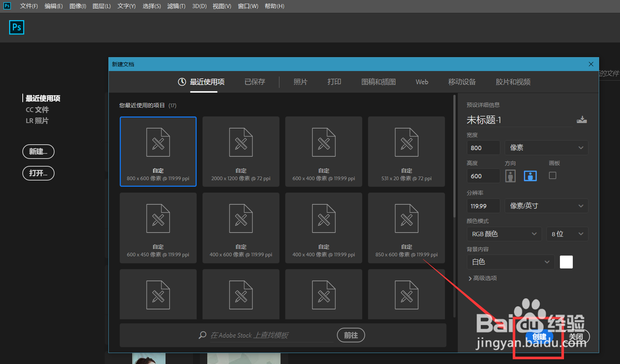This screenshot has width=620, height=364.
Task: Expand 高级选项 advanced options
Action: [483, 278]
